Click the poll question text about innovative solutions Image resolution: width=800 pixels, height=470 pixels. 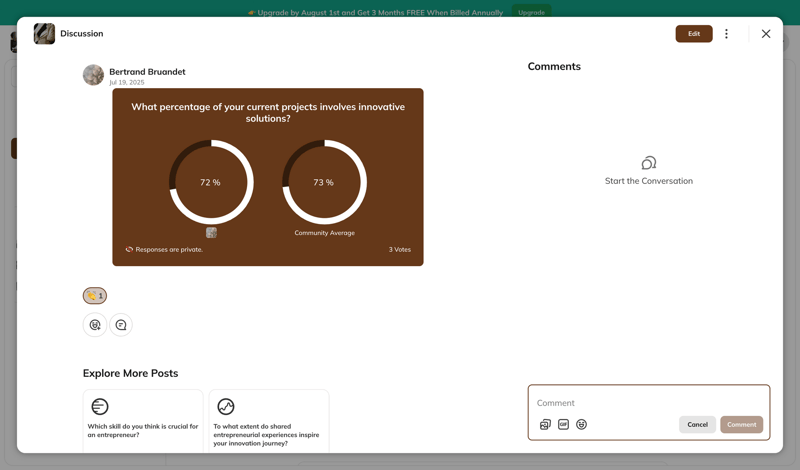(x=268, y=112)
